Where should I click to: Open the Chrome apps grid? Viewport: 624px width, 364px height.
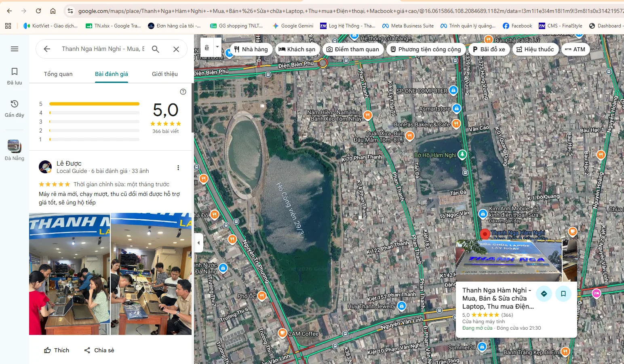click(8, 26)
